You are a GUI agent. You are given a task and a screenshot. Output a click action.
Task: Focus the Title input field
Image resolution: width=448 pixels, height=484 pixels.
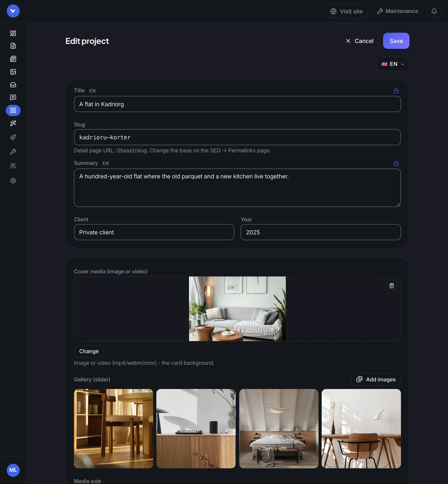237,104
